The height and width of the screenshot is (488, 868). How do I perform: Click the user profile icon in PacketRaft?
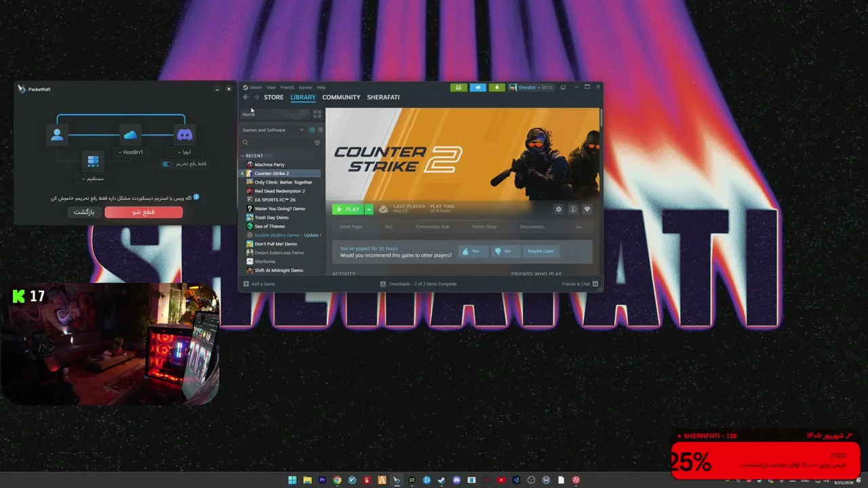click(57, 135)
